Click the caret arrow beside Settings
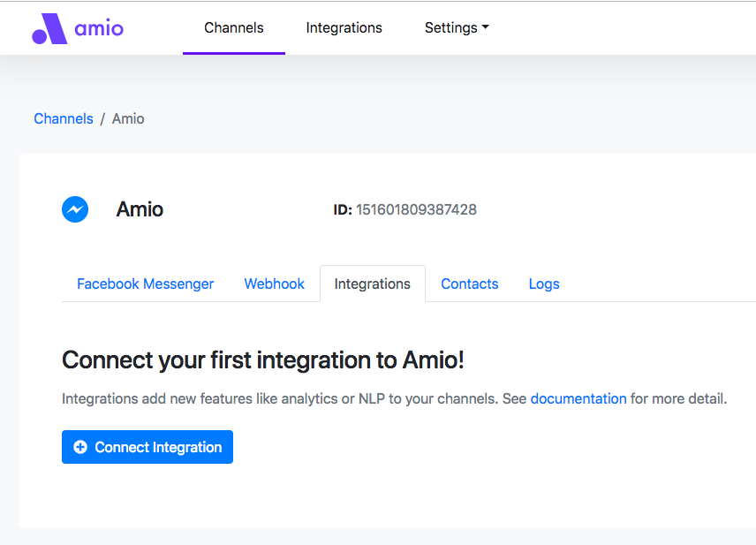756x545 pixels. coord(486,27)
